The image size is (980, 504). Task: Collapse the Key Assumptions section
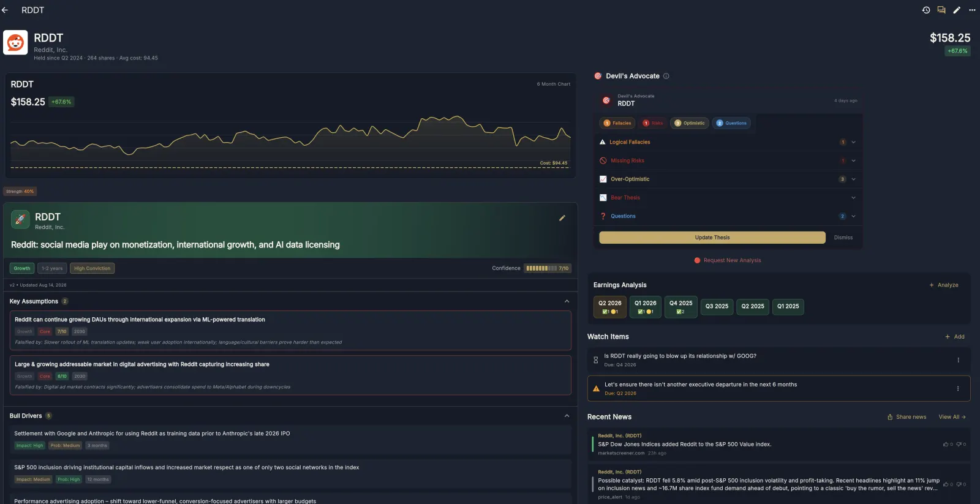[x=567, y=301]
